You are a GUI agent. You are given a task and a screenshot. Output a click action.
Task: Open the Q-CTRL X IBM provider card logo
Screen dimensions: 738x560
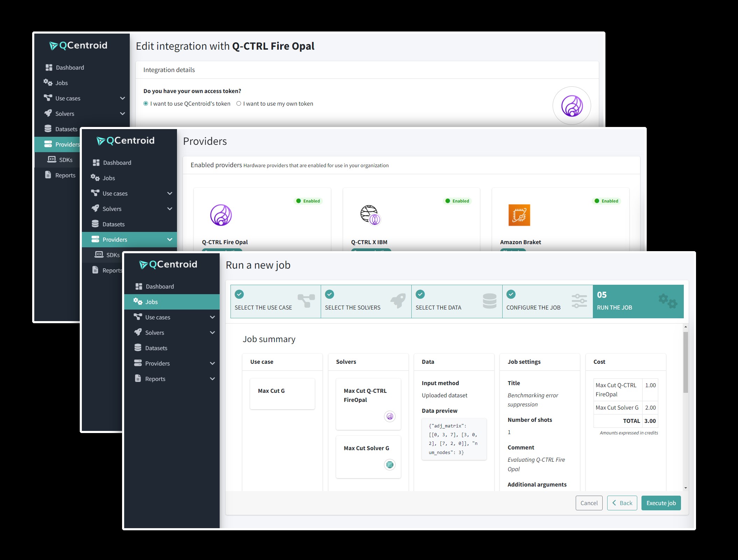click(370, 215)
